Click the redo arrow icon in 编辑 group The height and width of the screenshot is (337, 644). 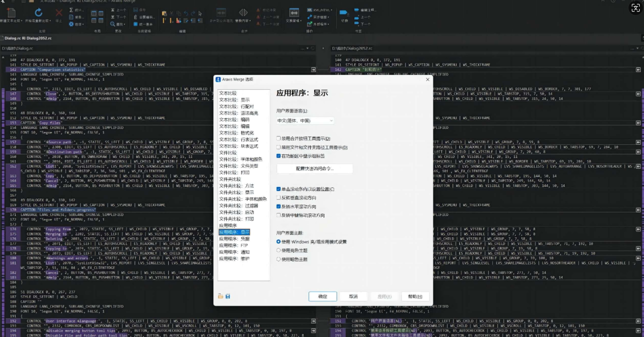coord(193,13)
